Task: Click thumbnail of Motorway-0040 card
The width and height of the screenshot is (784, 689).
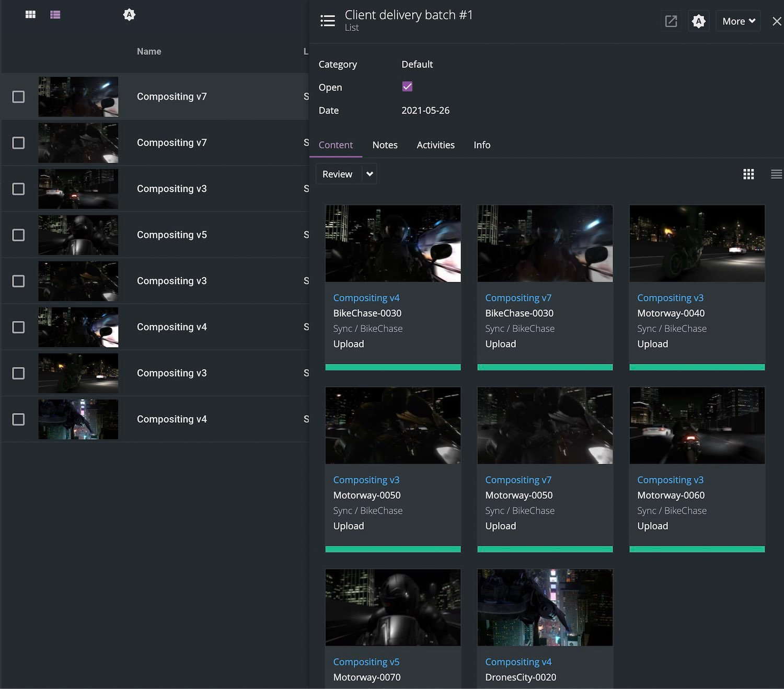Action: click(x=697, y=243)
